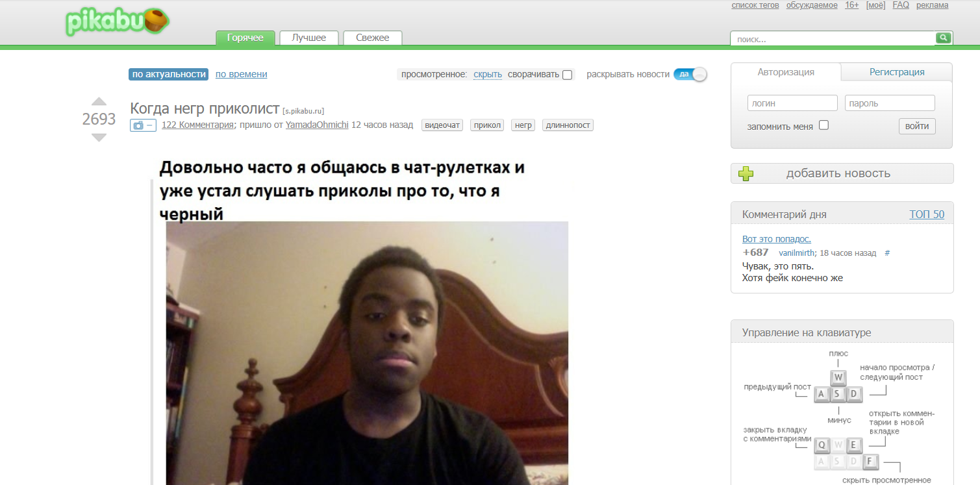The width and height of the screenshot is (980, 485).
Task: Click the green plus add news icon
Action: pos(746,173)
